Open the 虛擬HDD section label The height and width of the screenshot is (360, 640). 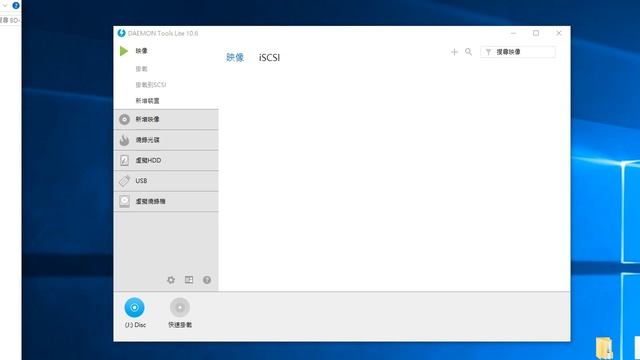point(148,160)
